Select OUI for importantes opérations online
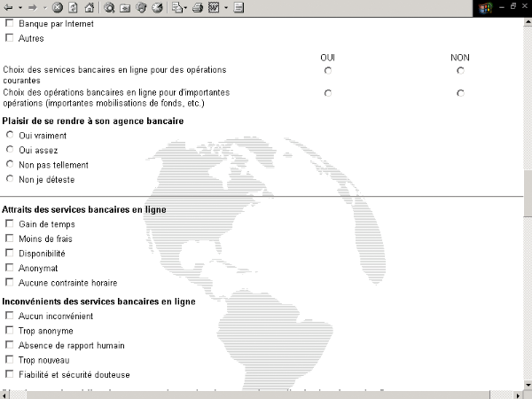 click(328, 93)
